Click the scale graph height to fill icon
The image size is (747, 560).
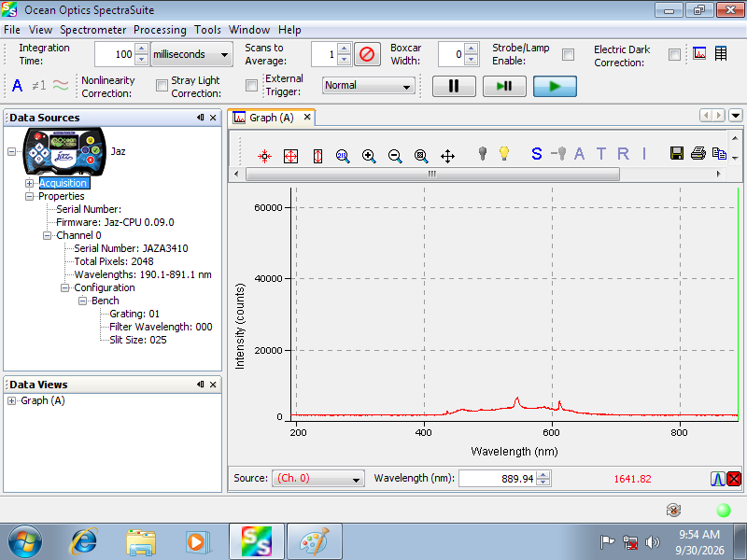(x=317, y=156)
